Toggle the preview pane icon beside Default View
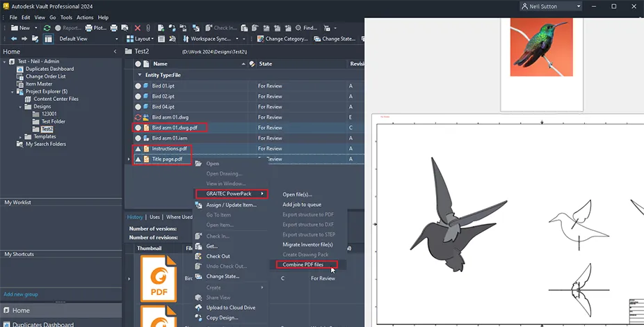 48,39
